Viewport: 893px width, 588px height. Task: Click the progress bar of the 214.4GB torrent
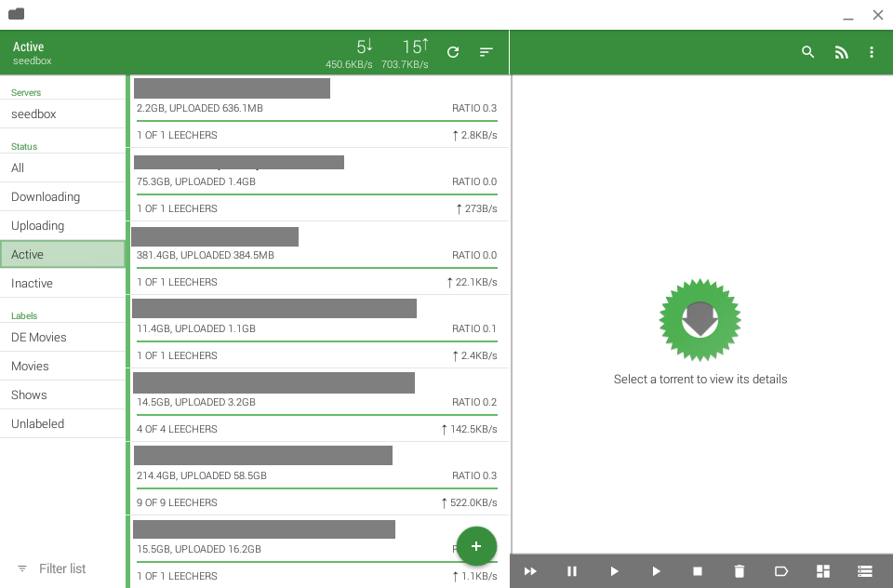coord(317,488)
